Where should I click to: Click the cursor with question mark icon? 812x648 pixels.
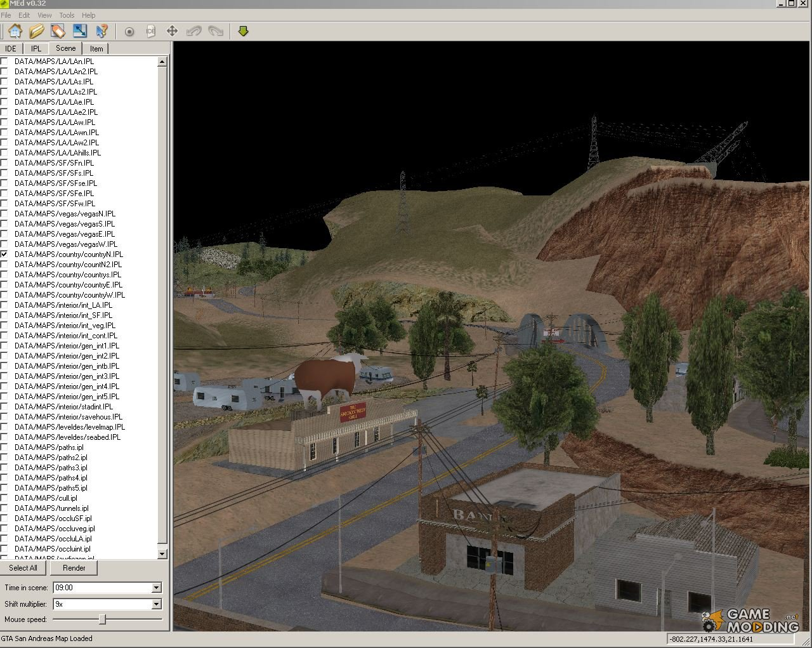coord(101,30)
